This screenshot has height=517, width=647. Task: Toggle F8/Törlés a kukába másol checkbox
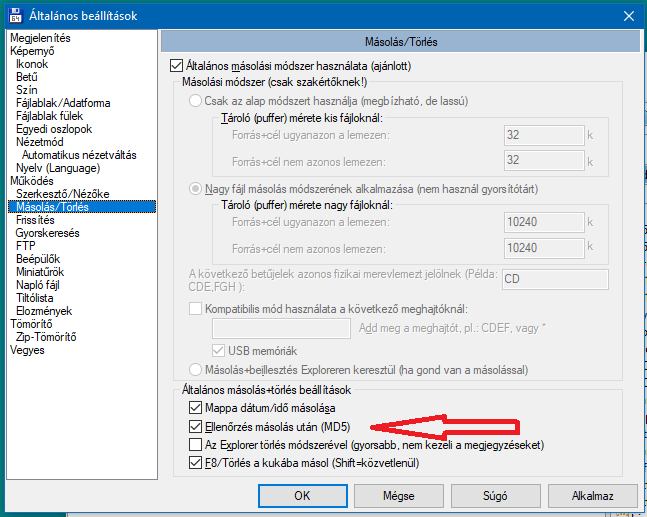pyautogui.click(x=196, y=462)
